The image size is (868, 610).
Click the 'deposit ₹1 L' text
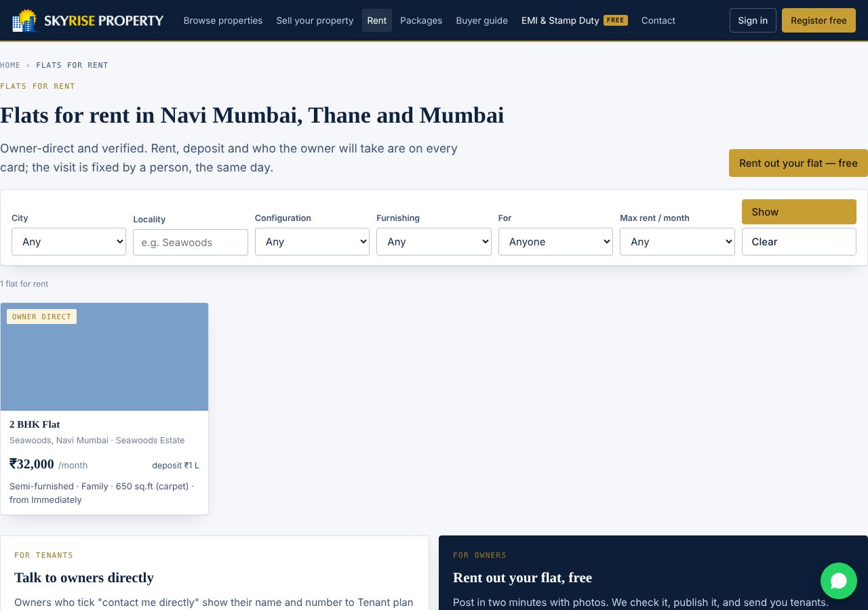click(x=176, y=465)
